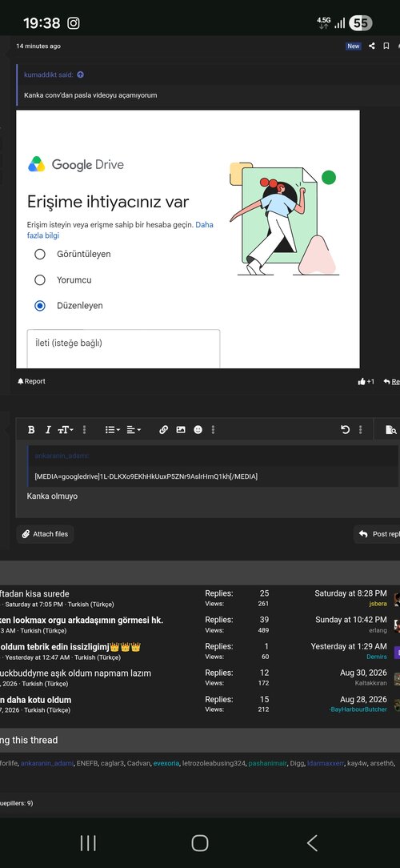Open more options next to undo

(x=361, y=429)
